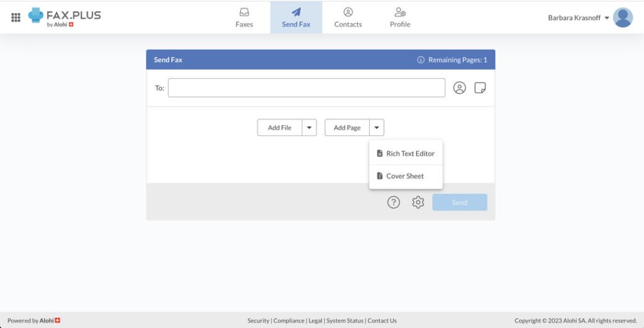
Task: Open Barbara Krasnoff account menu
Action: 579,18
